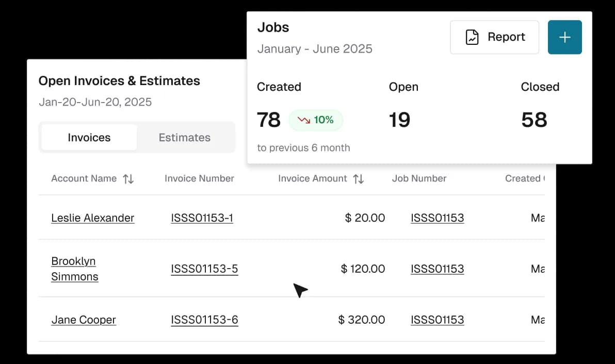Image resolution: width=615 pixels, height=364 pixels.
Task: Select the Jan-20-Jun-20, 2025 date range
Action: pos(95,102)
